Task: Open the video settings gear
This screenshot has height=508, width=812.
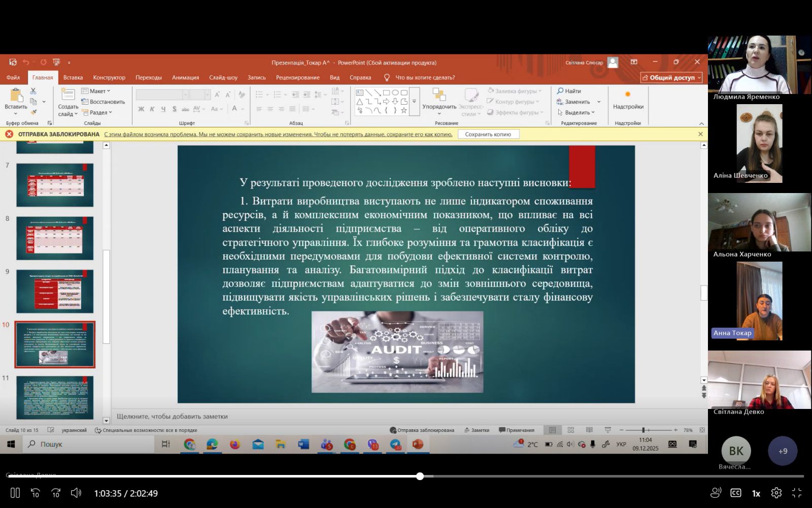Action: 776,493
